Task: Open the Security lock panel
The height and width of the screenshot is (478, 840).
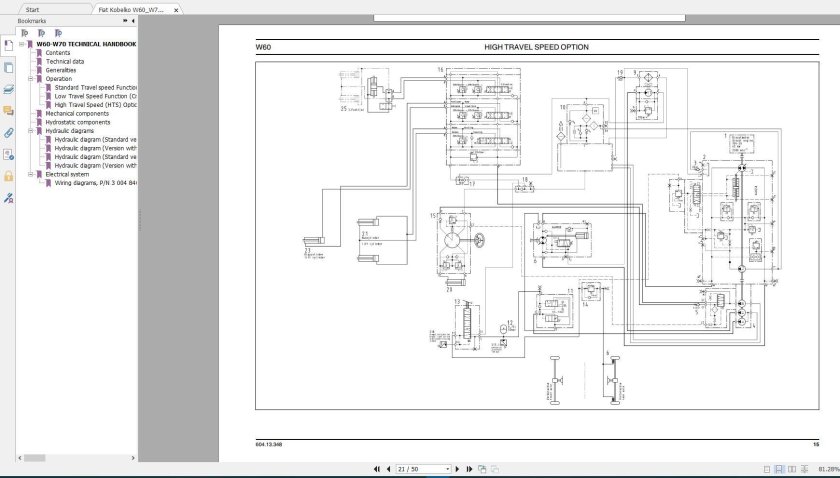Action: (x=8, y=176)
